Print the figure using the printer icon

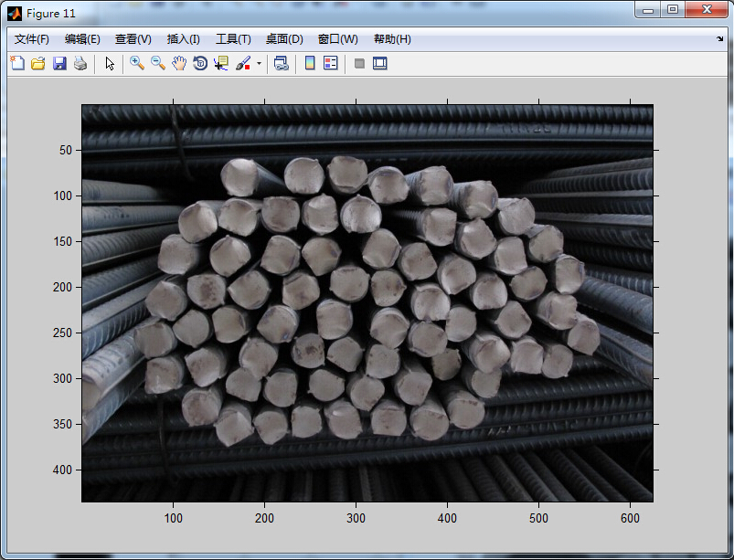point(80,63)
